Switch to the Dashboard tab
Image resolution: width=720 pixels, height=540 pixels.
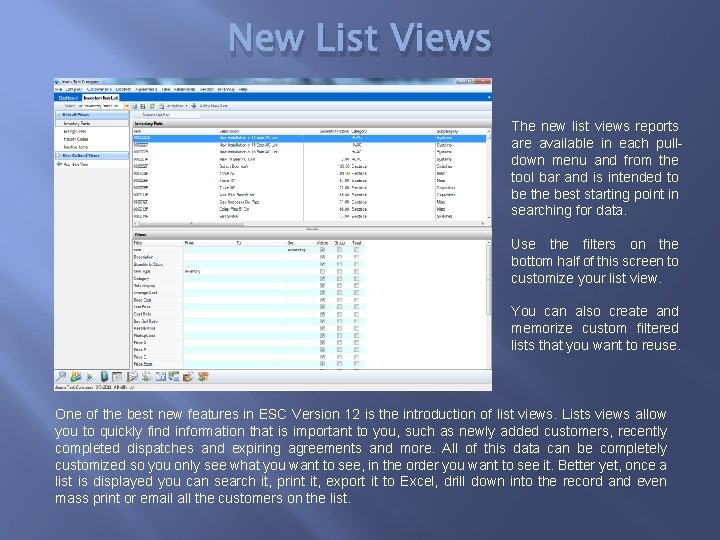(x=68, y=98)
